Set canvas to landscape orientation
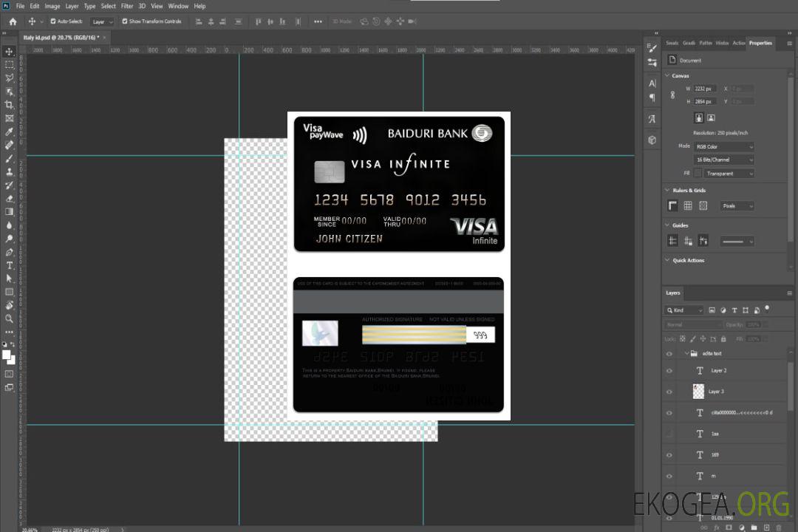The width and height of the screenshot is (798, 532). point(711,118)
